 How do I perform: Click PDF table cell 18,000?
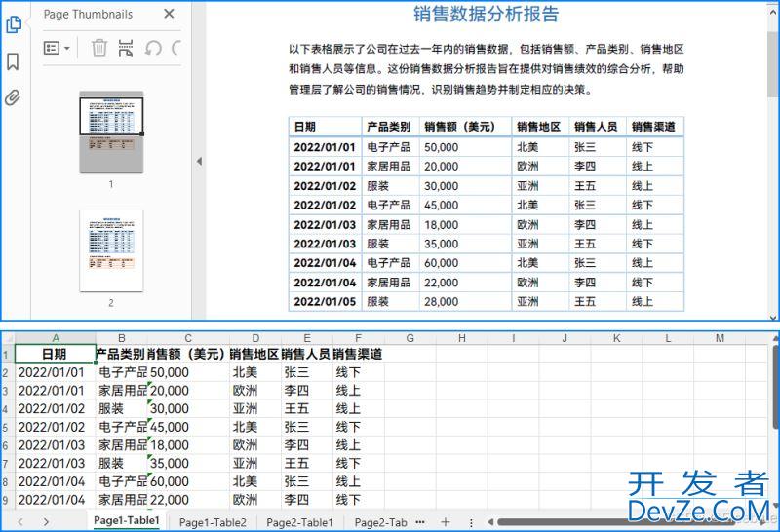(465, 225)
